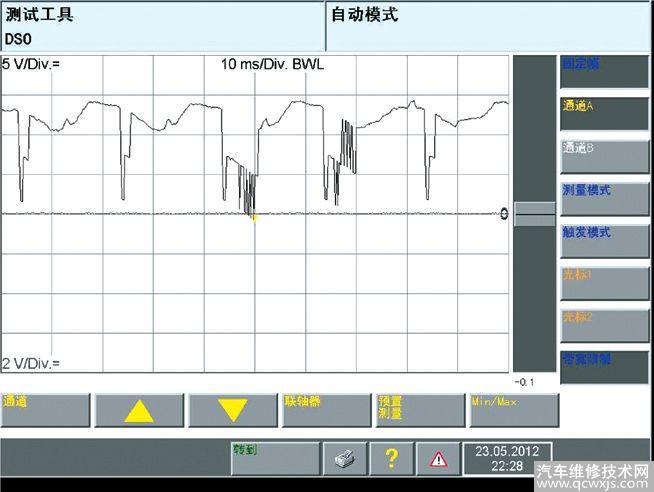Click the 自动模式 header text
The width and height of the screenshot is (654, 492).
365,15
